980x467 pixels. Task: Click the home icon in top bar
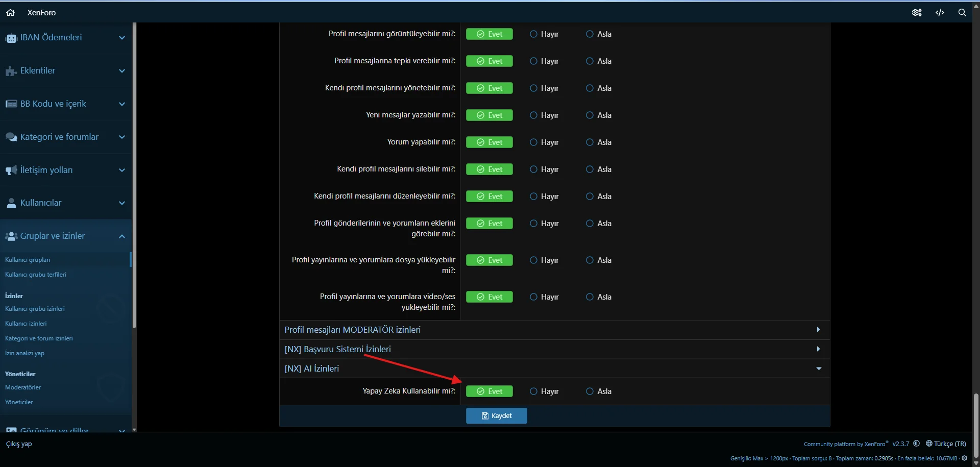point(10,13)
